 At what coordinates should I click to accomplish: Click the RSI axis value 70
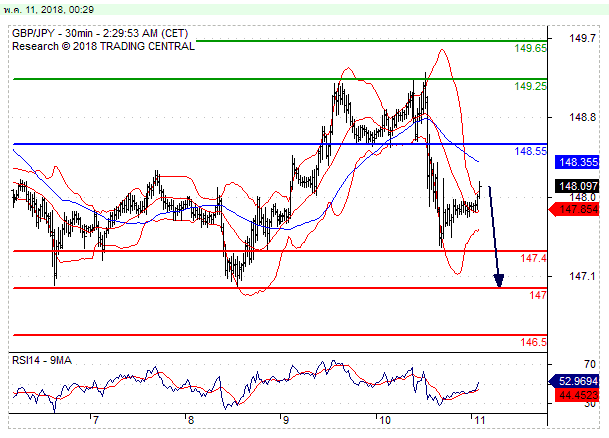pyautogui.click(x=590, y=364)
